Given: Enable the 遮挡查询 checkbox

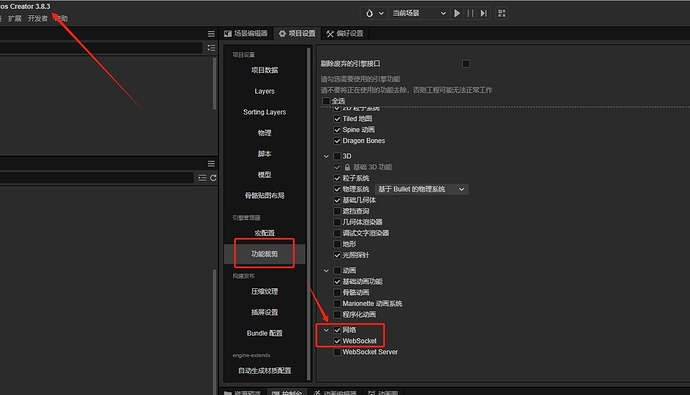Looking at the screenshot, I should 337,211.
